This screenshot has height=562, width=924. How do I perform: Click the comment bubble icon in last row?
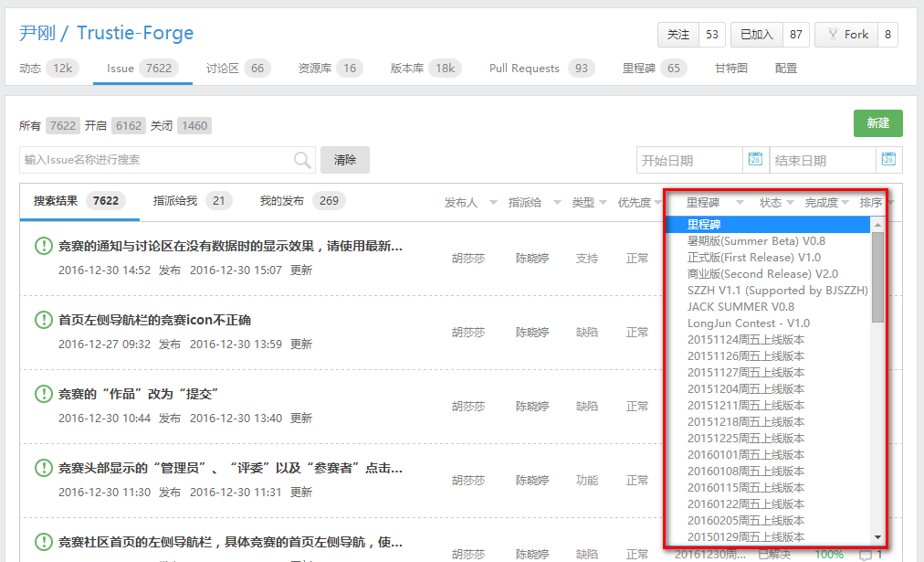[x=865, y=555]
